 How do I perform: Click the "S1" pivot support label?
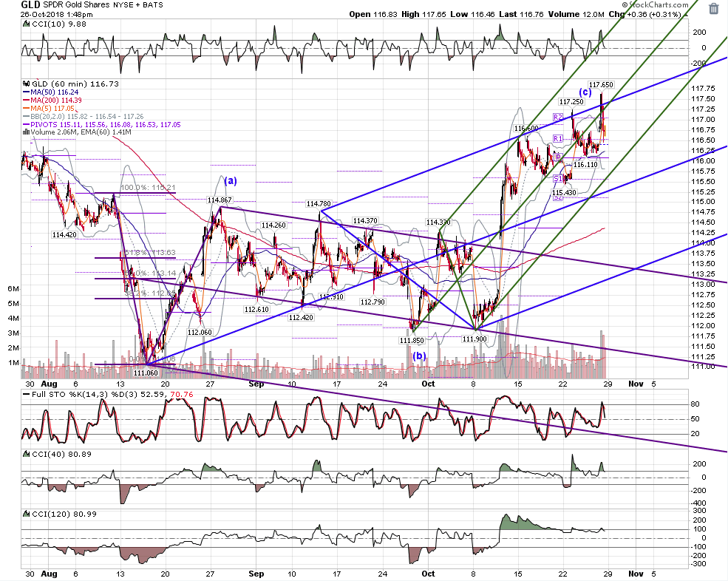click(x=557, y=178)
